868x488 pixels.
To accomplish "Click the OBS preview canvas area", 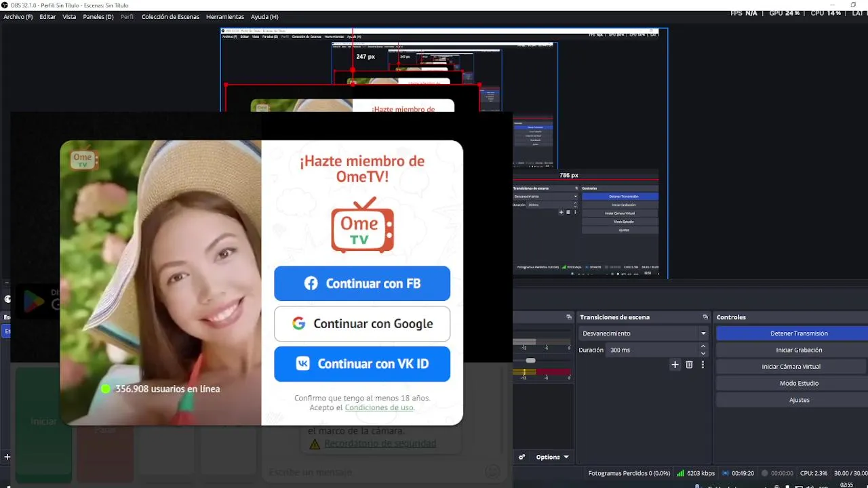I will pyautogui.click(x=444, y=153).
